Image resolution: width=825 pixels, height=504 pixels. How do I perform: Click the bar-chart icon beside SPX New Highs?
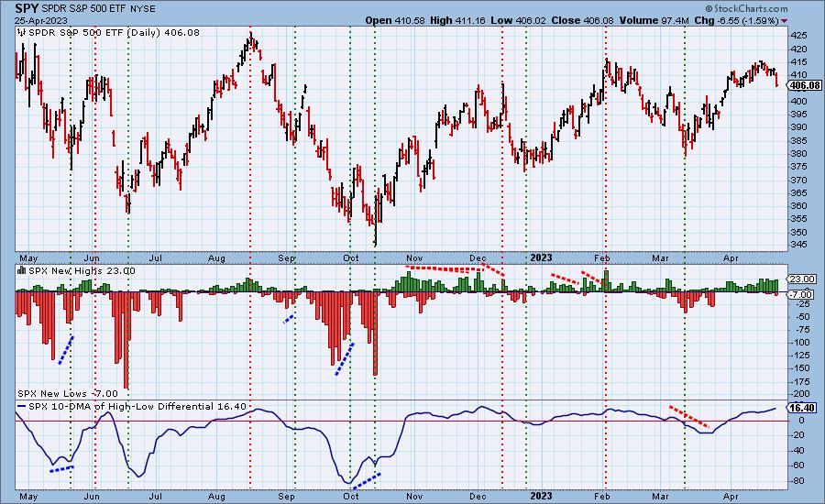click(x=22, y=270)
